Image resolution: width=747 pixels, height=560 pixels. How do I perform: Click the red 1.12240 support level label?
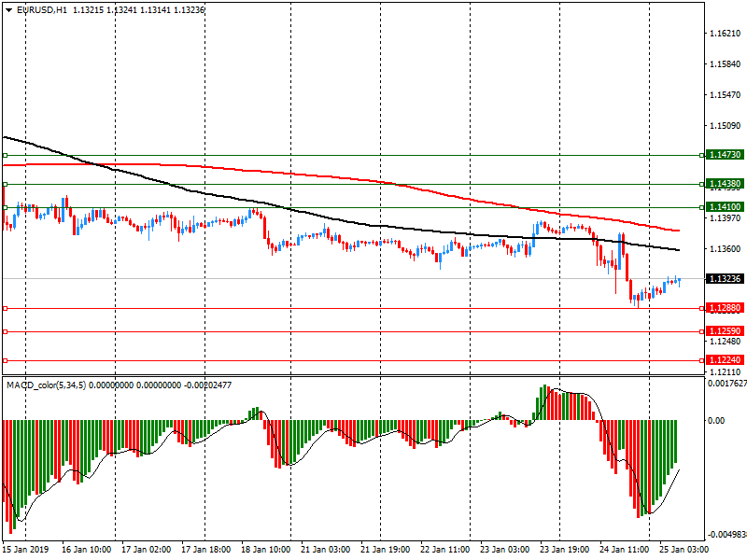725,360
